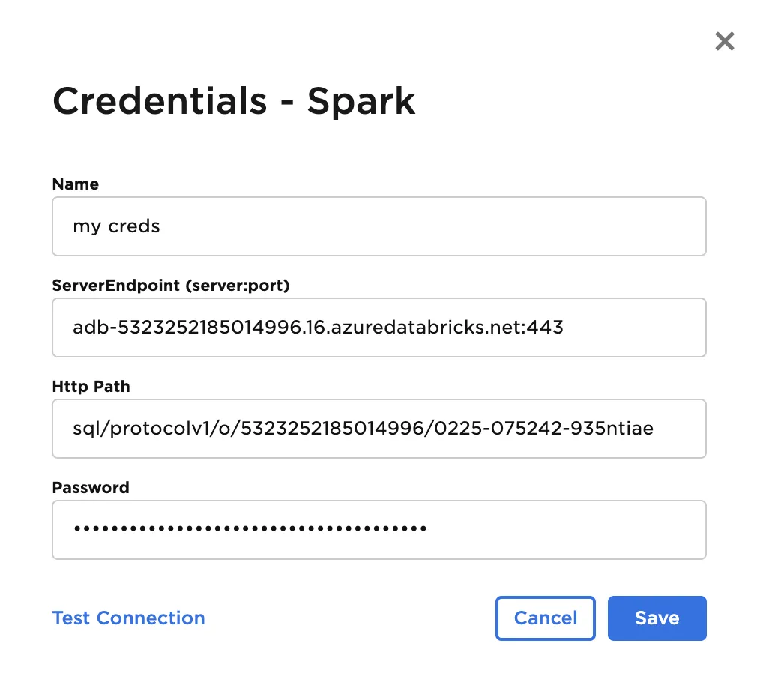The image size is (760, 700).
Task: Click the 'Http Path' label
Action: click(91, 387)
